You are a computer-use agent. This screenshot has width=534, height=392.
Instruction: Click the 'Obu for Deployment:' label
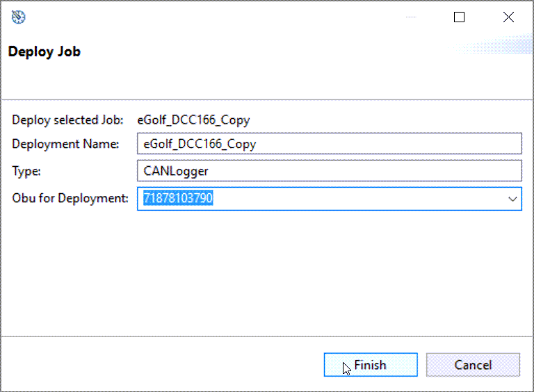(70, 198)
